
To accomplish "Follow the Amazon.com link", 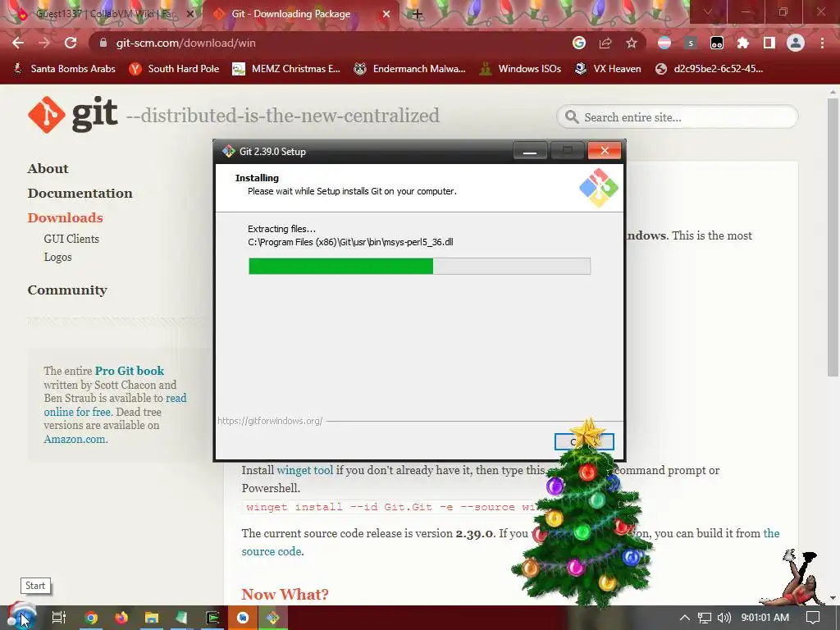I will tap(75, 440).
